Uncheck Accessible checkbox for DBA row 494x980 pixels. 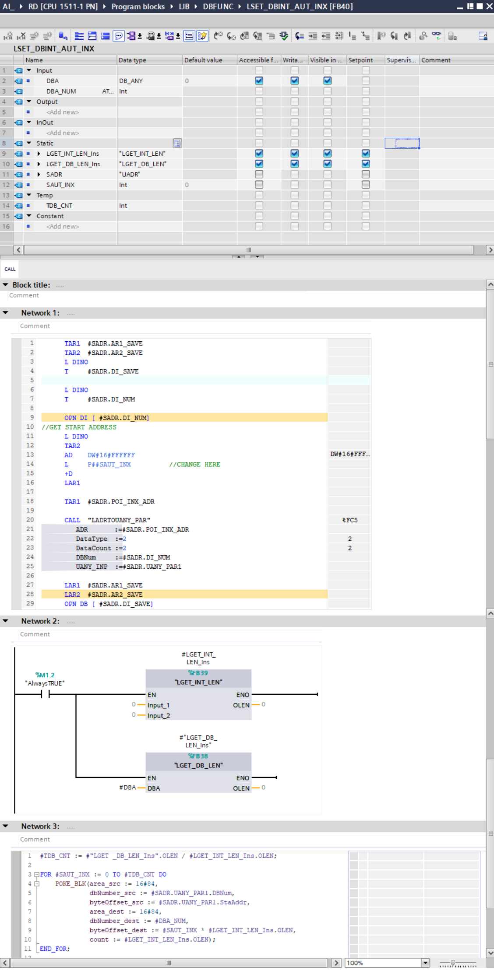(x=259, y=80)
